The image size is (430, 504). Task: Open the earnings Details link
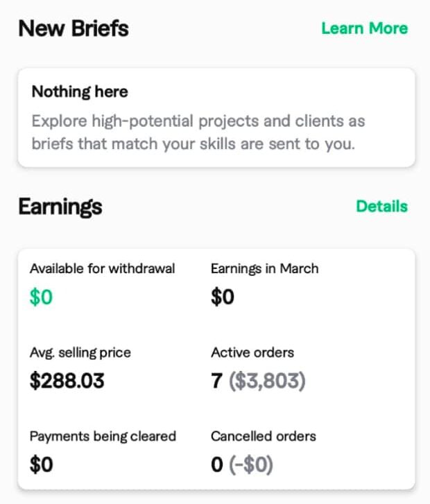click(x=381, y=206)
